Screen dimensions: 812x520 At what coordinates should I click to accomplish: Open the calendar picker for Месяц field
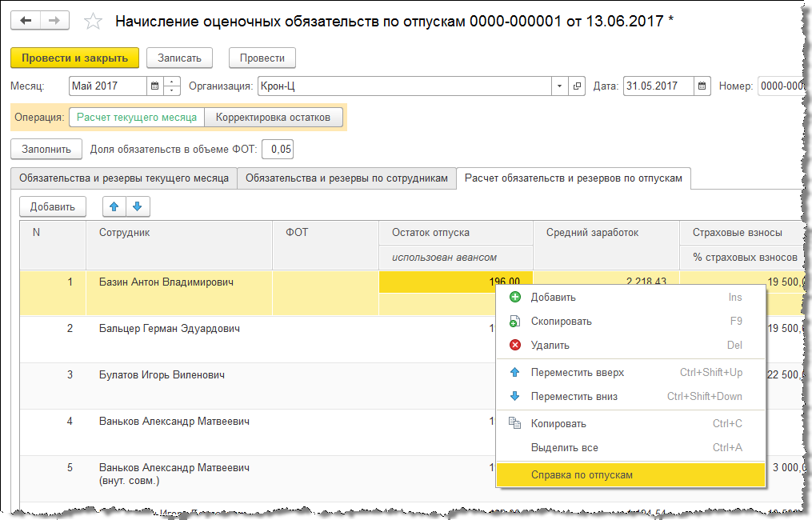(154, 86)
